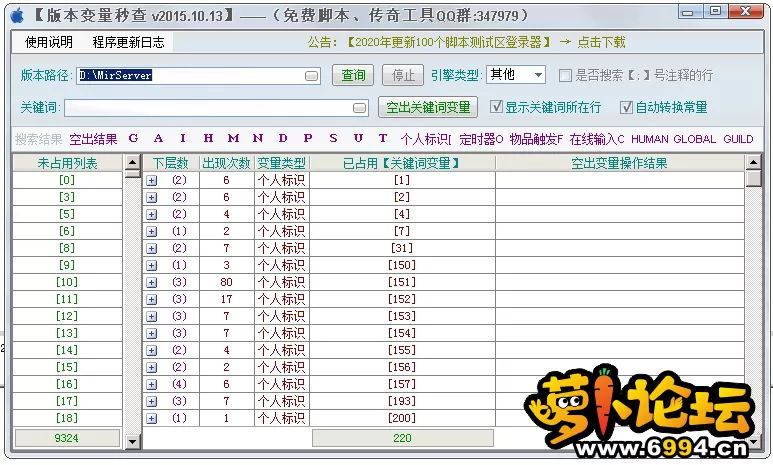Select [0] in unused list
Viewport: 773px width, 465px height.
pyautogui.click(x=68, y=180)
